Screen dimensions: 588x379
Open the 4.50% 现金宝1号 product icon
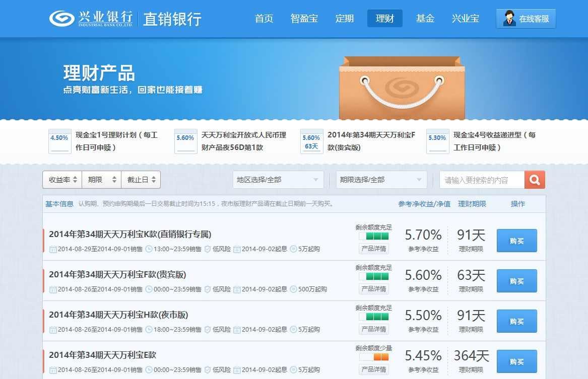pos(59,141)
